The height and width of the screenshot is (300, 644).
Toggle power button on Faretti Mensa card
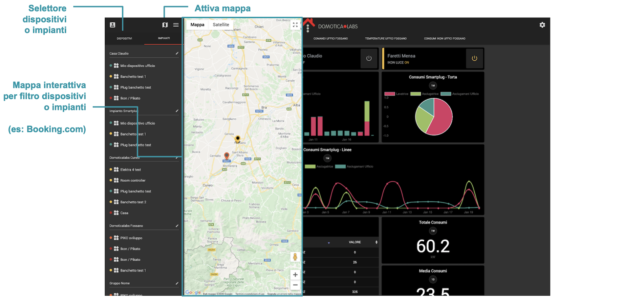474,58
